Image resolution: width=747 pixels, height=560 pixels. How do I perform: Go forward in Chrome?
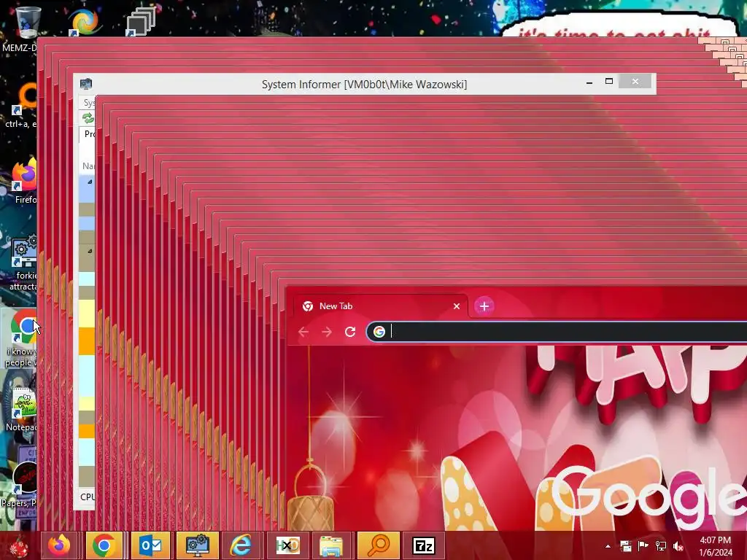tap(327, 332)
